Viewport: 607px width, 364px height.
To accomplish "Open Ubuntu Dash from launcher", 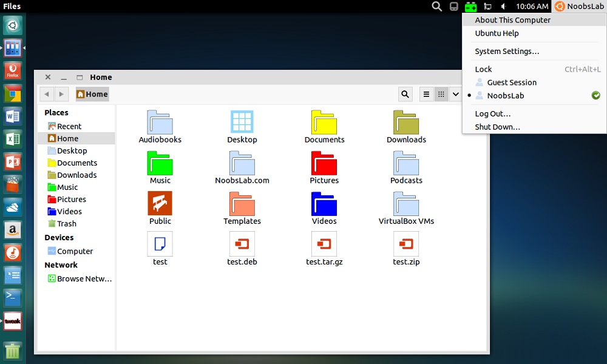I will click(x=12, y=25).
